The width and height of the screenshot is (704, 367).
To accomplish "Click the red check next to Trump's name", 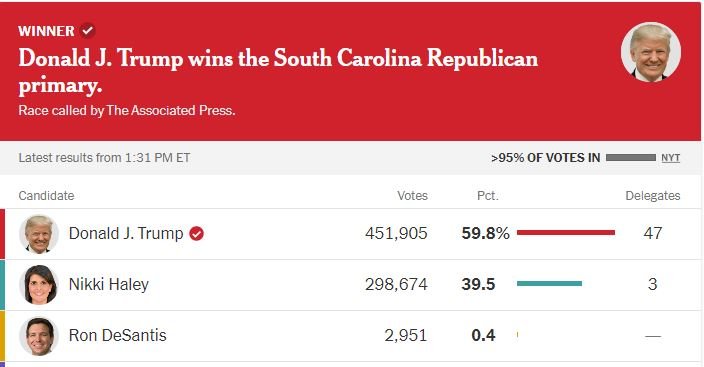I will tap(196, 234).
